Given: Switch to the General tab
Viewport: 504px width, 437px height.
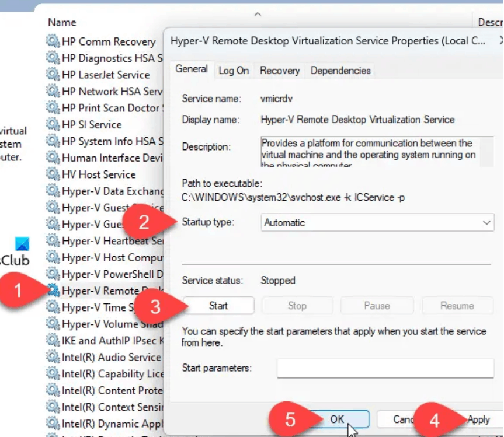Looking at the screenshot, I should click(x=192, y=69).
